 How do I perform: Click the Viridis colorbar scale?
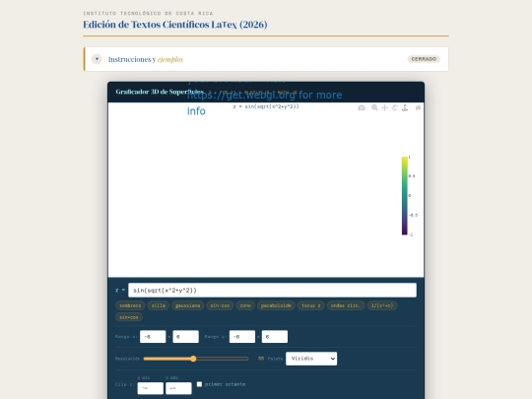pos(405,196)
